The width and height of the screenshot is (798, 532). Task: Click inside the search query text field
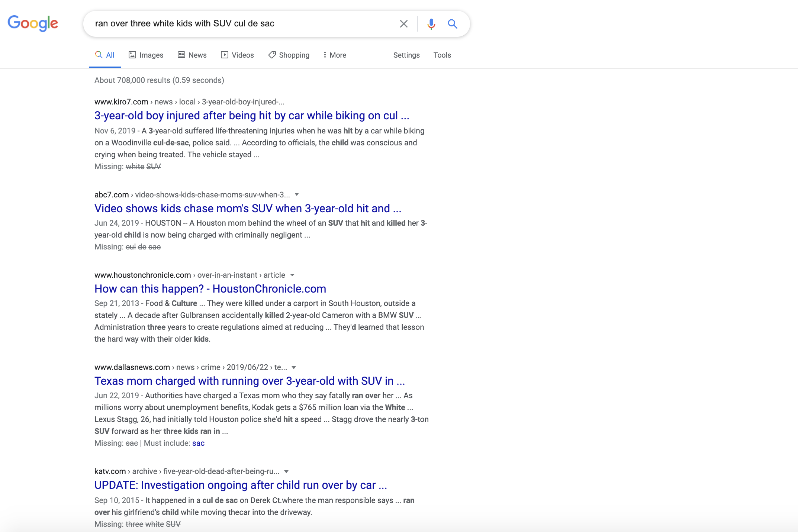238,24
